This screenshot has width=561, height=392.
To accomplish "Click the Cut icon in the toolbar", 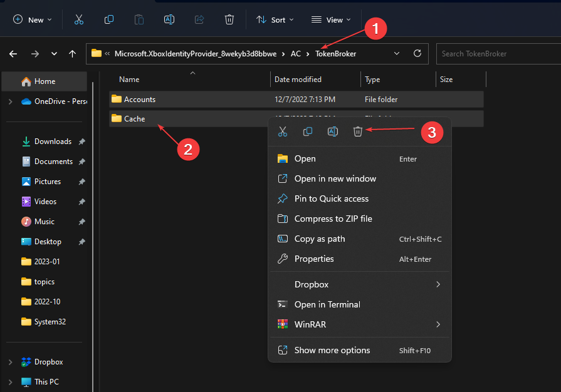I will pyautogui.click(x=79, y=19).
